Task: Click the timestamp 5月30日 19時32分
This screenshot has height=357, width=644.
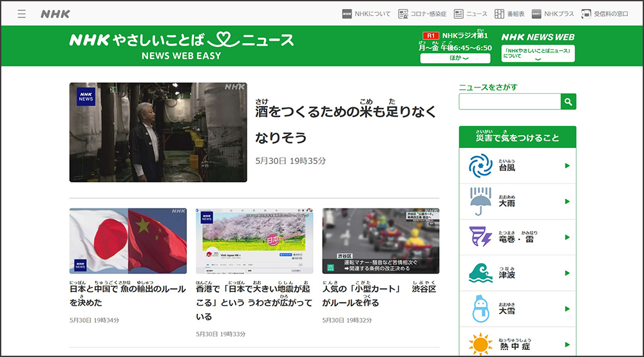Action: click(347, 320)
